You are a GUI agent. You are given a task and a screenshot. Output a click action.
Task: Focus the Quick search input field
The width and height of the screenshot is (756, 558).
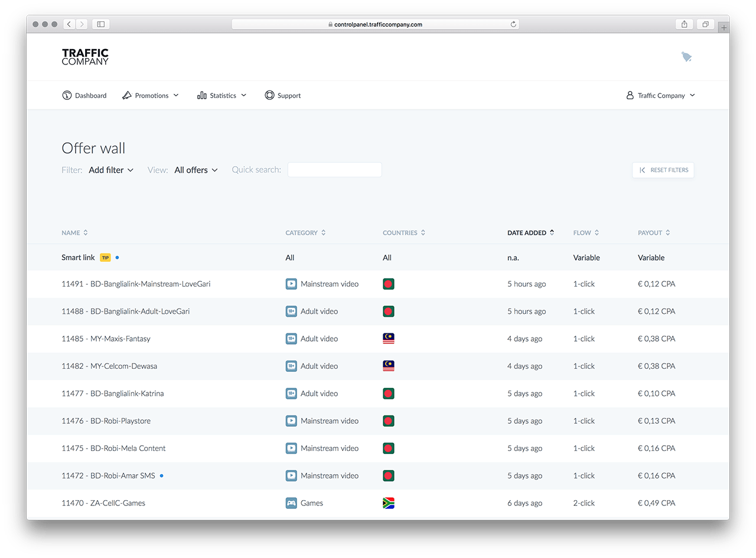coord(334,170)
